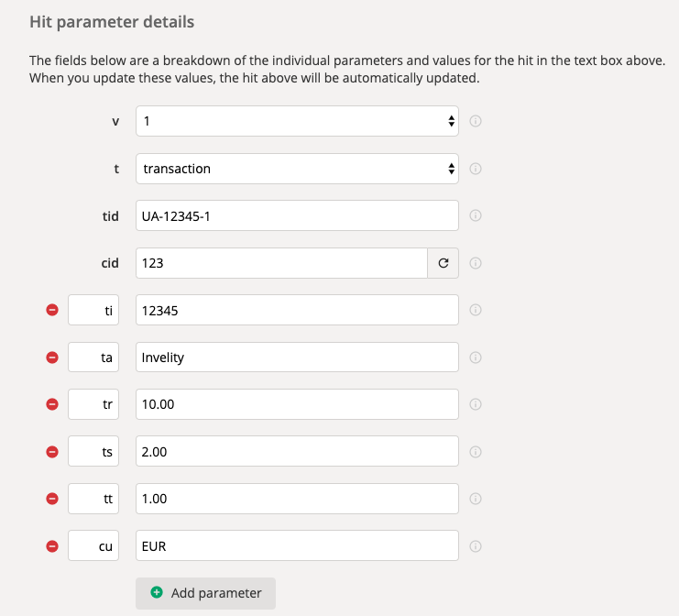This screenshot has width=679, height=616.
Task: Remove the cu currency parameter
Action: click(52, 546)
